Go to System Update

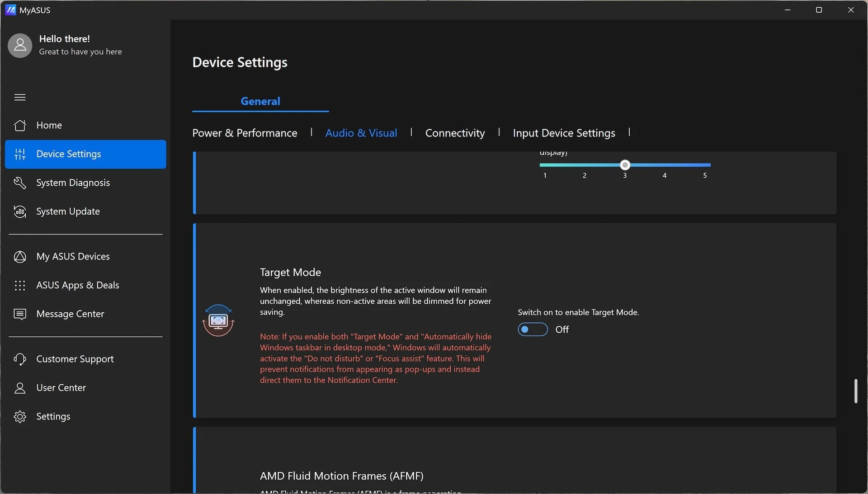point(85,212)
